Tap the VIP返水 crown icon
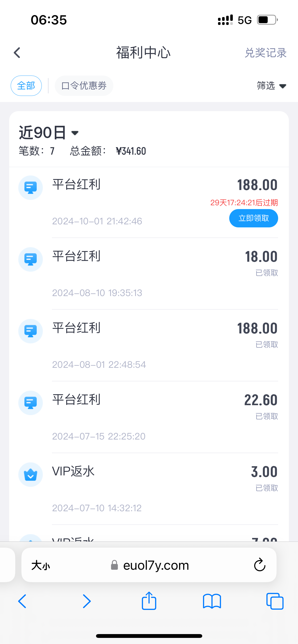Viewport: 298px width, 644px height. click(x=31, y=475)
